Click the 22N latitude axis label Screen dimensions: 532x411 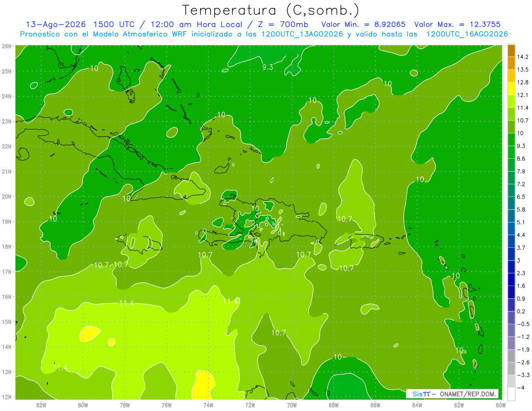(6, 146)
